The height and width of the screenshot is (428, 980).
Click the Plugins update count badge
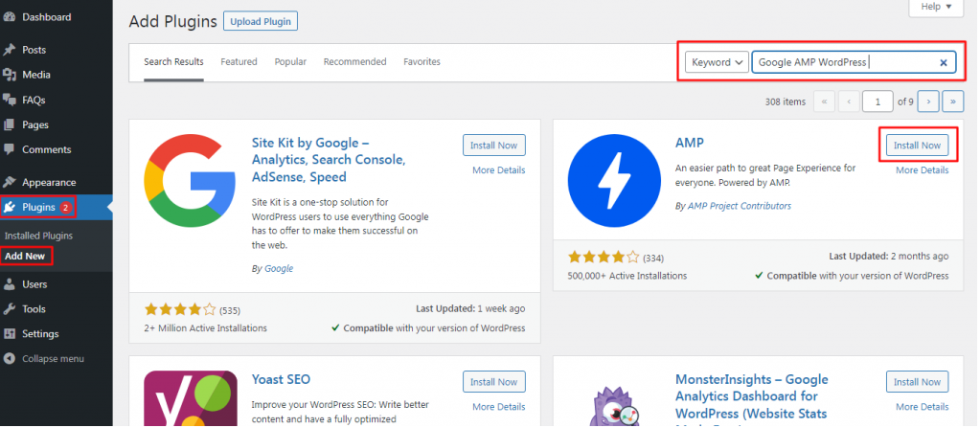(66, 208)
